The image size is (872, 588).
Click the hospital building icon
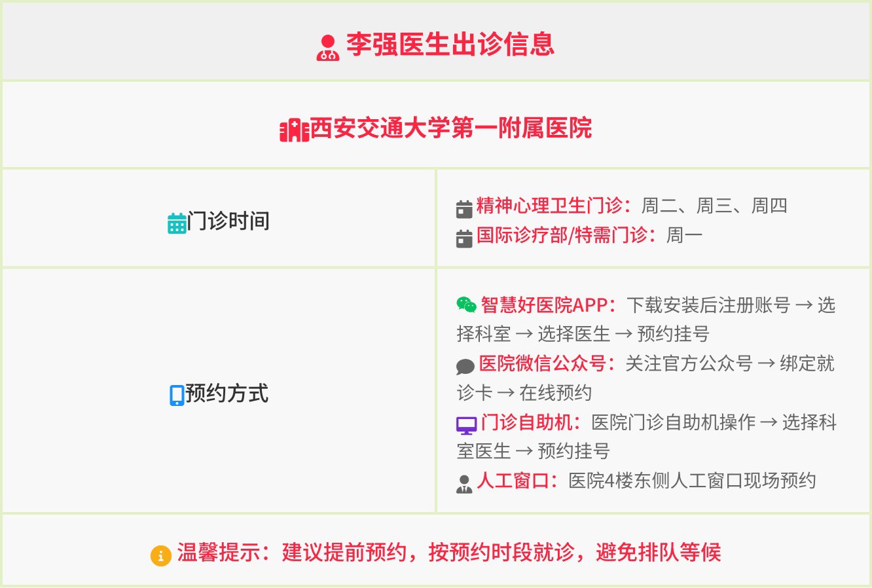click(x=294, y=130)
